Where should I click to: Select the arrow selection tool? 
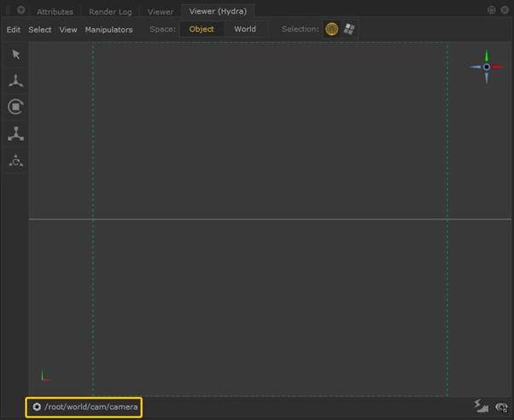click(15, 55)
